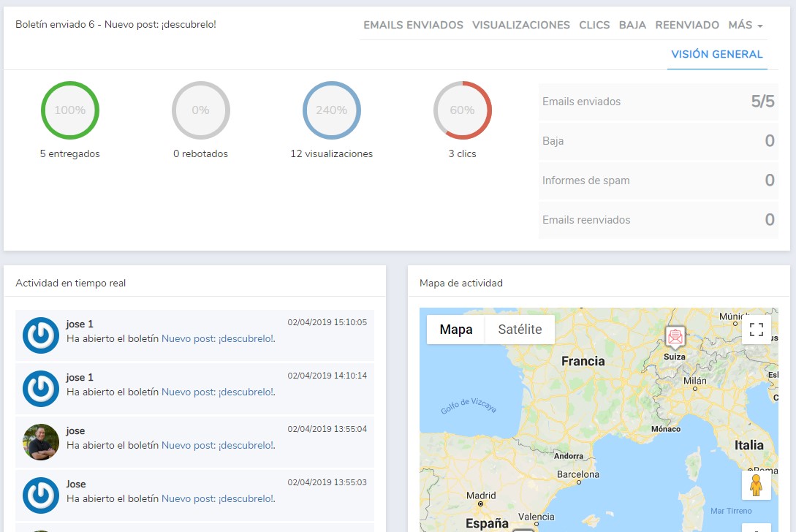796x532 pixels.
Task: Expand the MÁS dropdown menu
Action: [746, 25]
